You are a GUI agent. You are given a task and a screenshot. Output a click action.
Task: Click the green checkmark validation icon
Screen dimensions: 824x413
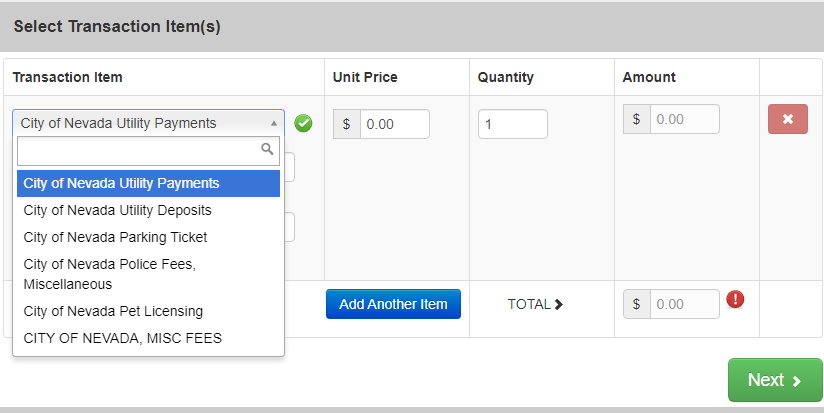pos(303,123)
